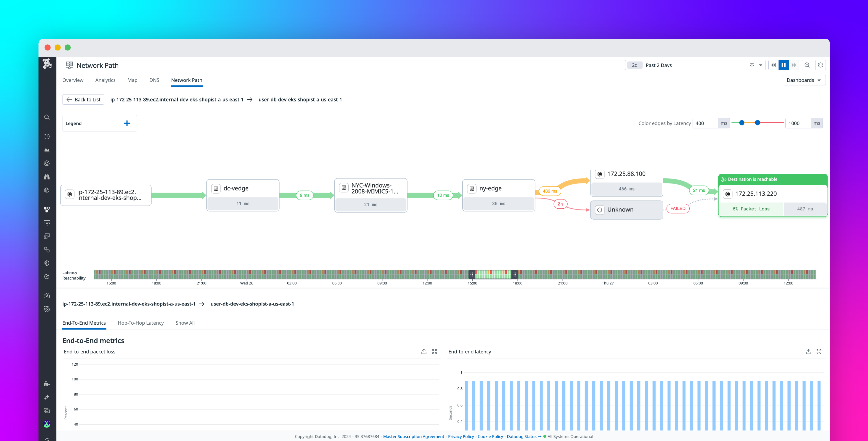Expand the End-to-end latency chart to fullscreen
868x441 pixels.
[x=819, y=351]
